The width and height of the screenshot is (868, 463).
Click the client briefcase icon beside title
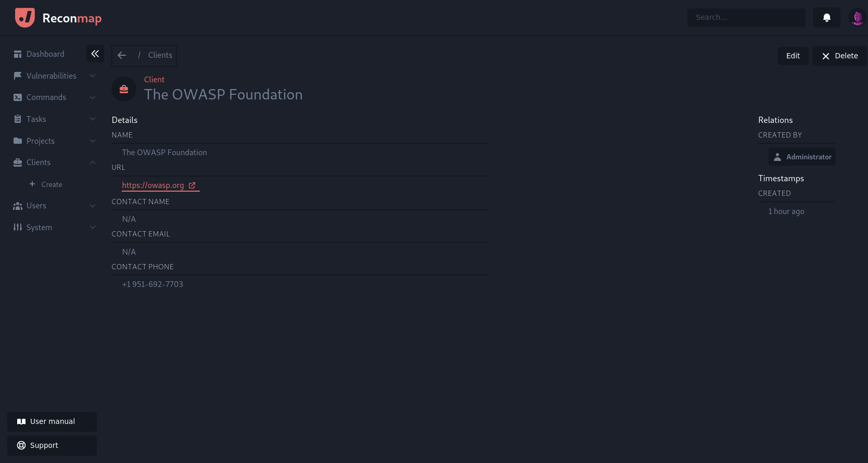124,89
